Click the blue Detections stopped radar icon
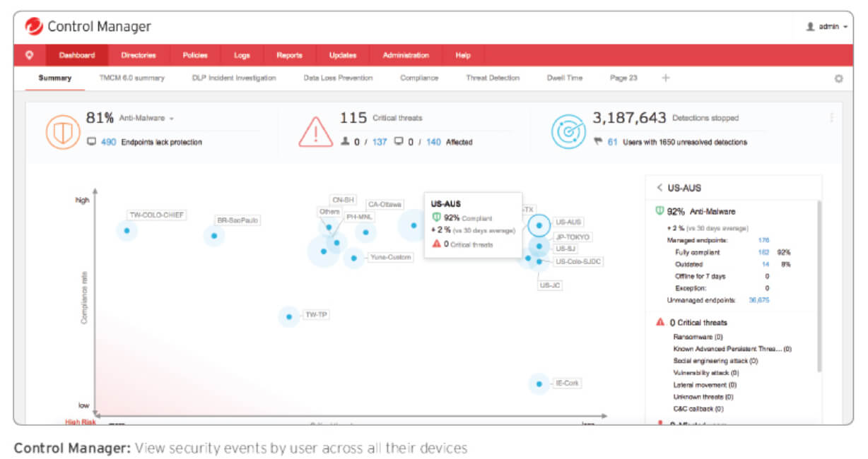This screenshot has width=868, height=459. (x=568, y=131)
